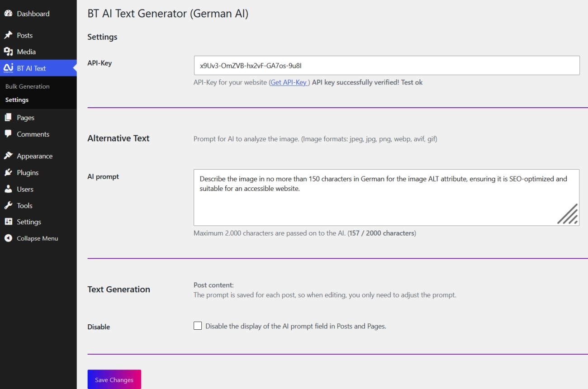588x389 pixels.
Task: Open the Appearance menu label
Action: [x=35, y=156]
